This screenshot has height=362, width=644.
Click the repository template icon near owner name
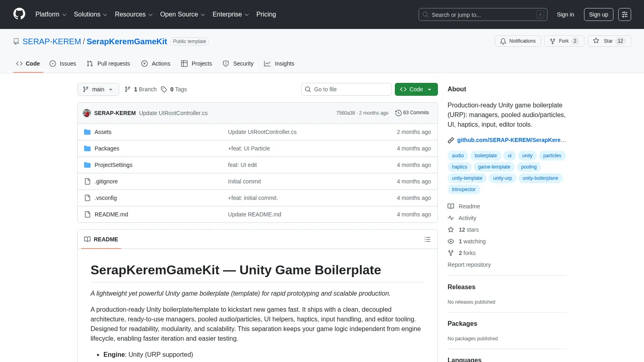16,41
